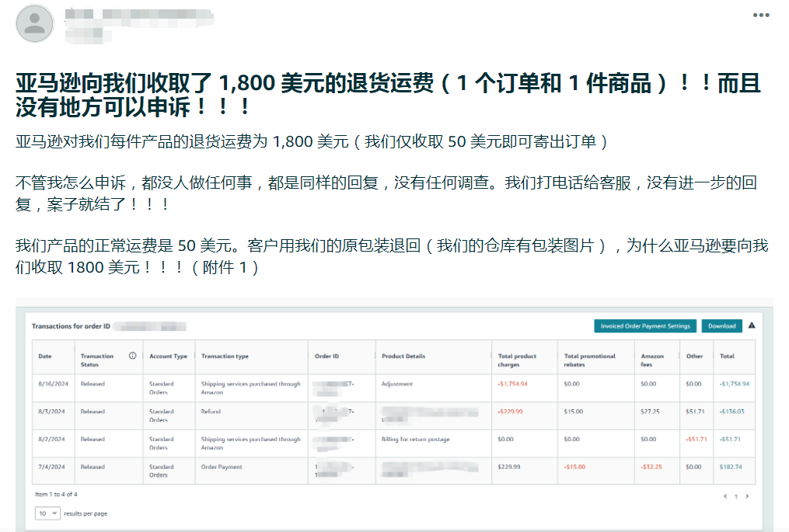The height and width of the screenshot is (532, 789).
Task: Click the $27.25 Amazon fees value
Action: (x=650, y=412)
